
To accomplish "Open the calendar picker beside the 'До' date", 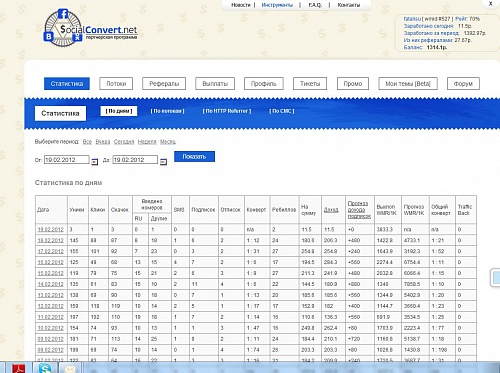I will [163, 162].
